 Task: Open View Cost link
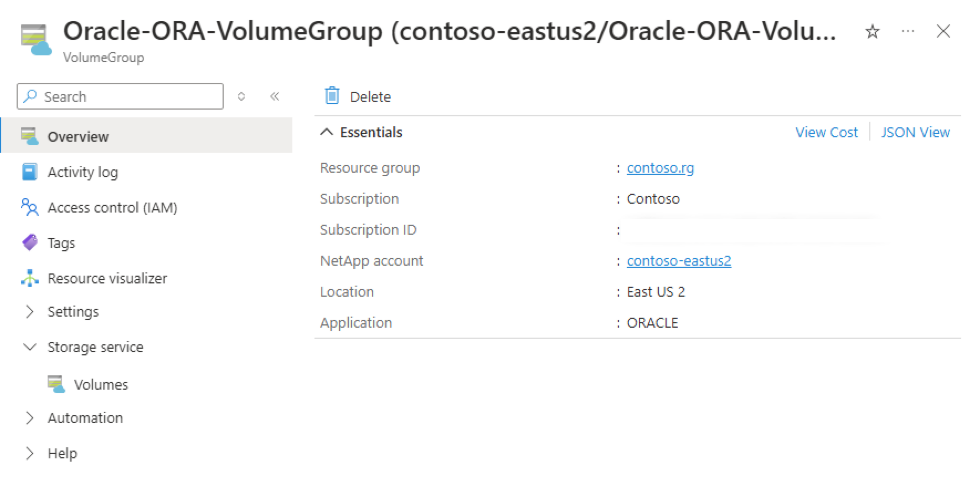(827, 132)
